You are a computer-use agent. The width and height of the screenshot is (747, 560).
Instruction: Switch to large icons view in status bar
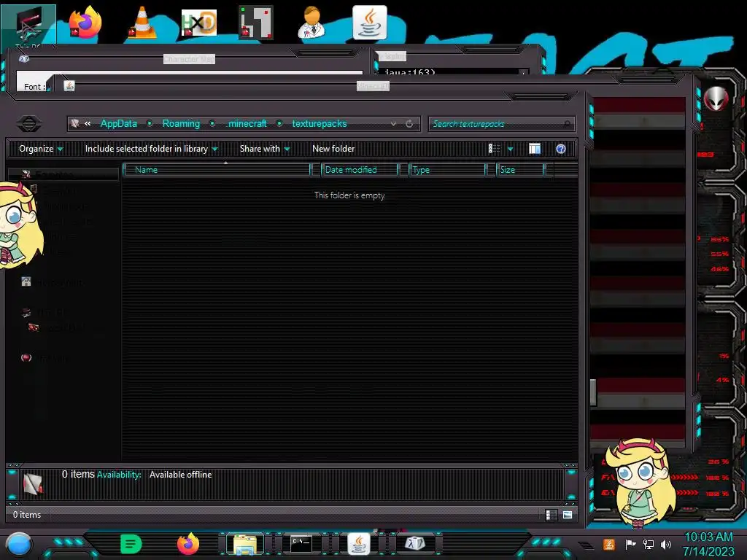click(x=568, y=515)
